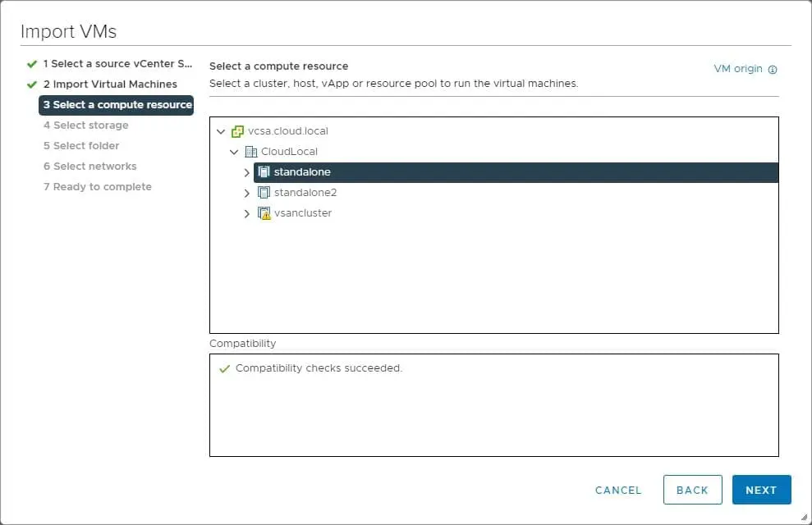Viewport: 812px width, 525px height.
Task: Click the compatibility check success checkmark
Action: [224, 369]
